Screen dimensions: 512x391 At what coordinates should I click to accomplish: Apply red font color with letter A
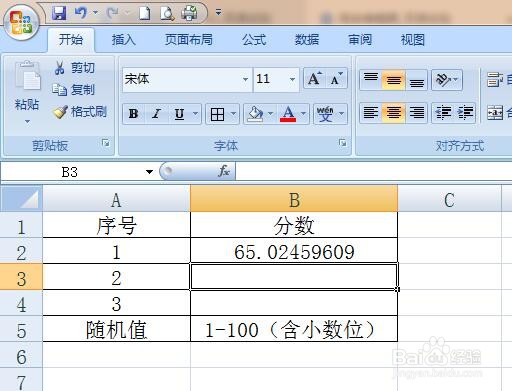[288, 114]
